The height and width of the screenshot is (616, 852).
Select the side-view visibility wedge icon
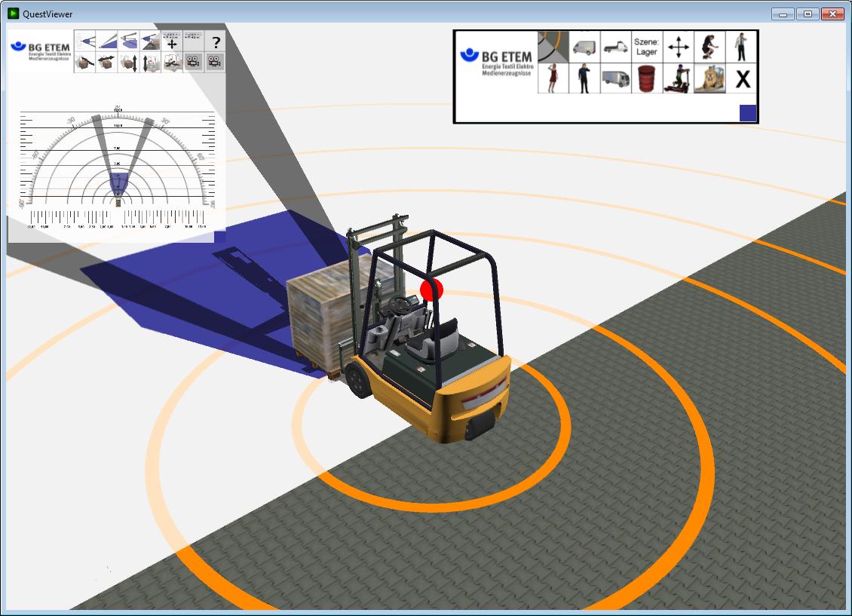tap(106, 41)
